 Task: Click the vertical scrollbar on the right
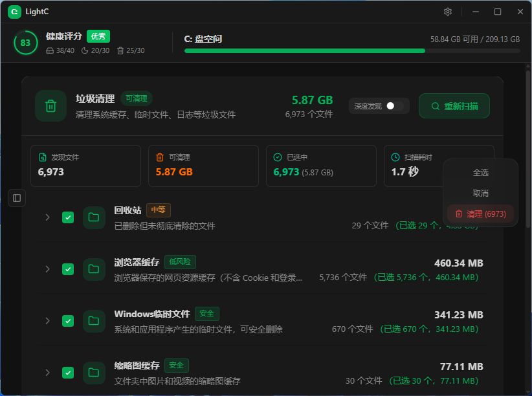(527, 149)
